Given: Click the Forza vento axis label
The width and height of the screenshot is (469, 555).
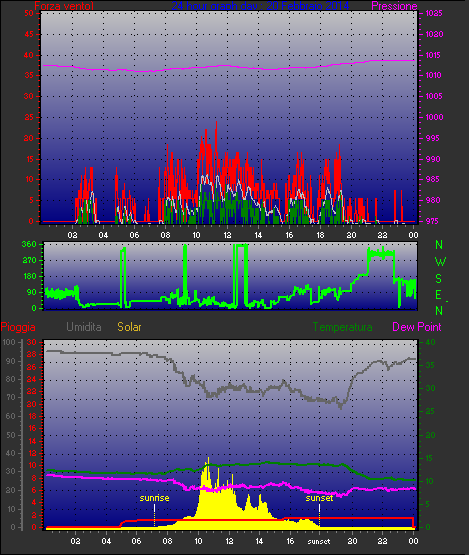Looking at the screenshot, I should [x=64, y=6].
